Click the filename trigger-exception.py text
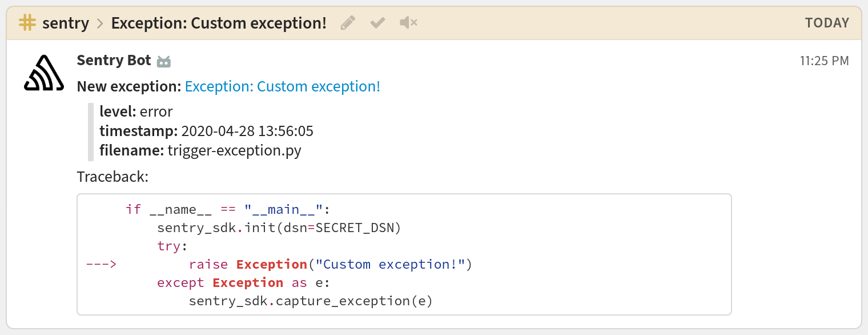Viewport: 868px width, 335px height. tap(234, 151)
